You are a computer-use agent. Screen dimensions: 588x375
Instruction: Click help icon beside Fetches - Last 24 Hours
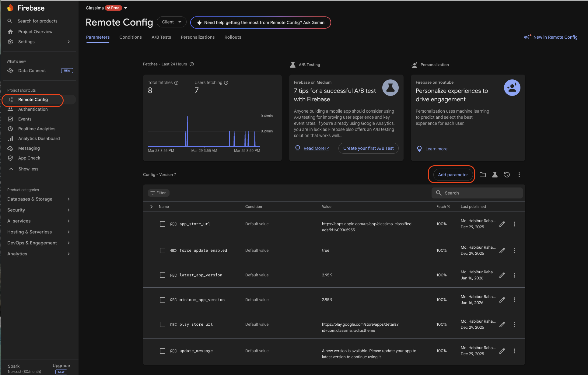[x=192, y=64]
